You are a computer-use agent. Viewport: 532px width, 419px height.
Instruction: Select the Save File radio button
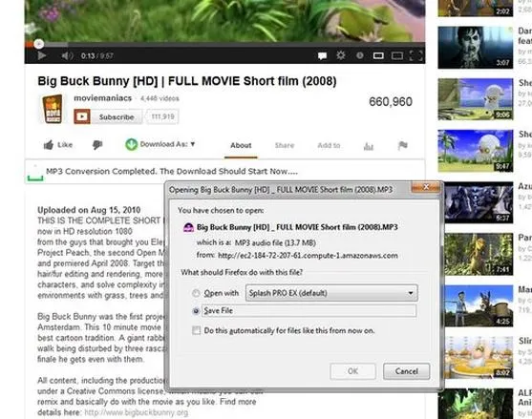point(196,311)
